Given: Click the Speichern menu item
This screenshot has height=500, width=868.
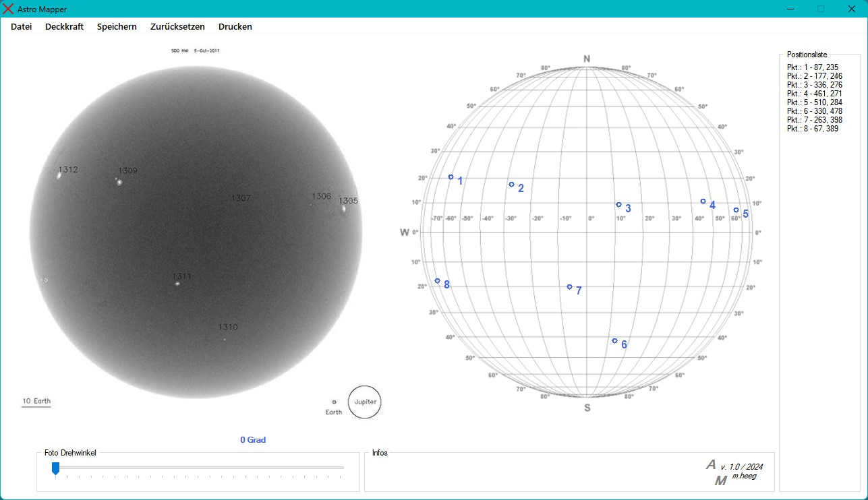Looking at the screenshot, I should (117, 27).
